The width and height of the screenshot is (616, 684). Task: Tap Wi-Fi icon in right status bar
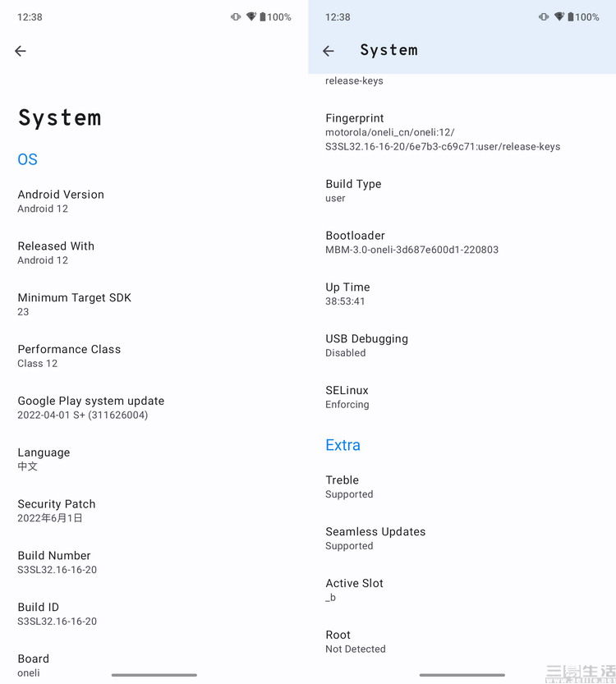559,16
